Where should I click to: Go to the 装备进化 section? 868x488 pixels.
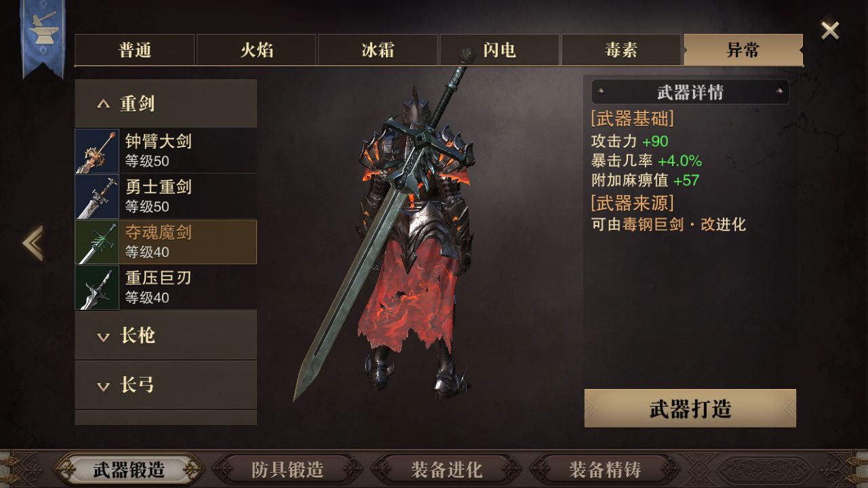(x=446, y=469)
